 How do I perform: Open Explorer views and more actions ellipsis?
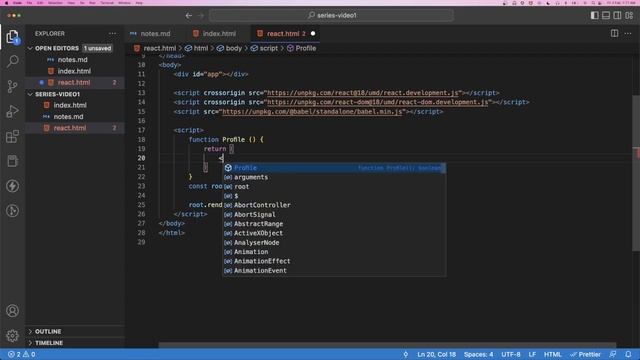(x=112, y=33)
